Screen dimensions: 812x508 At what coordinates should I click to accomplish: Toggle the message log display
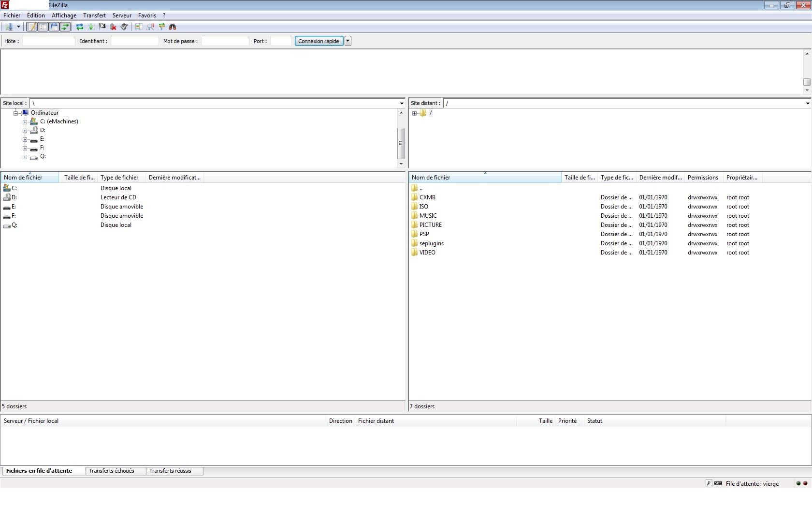point(31,27)
